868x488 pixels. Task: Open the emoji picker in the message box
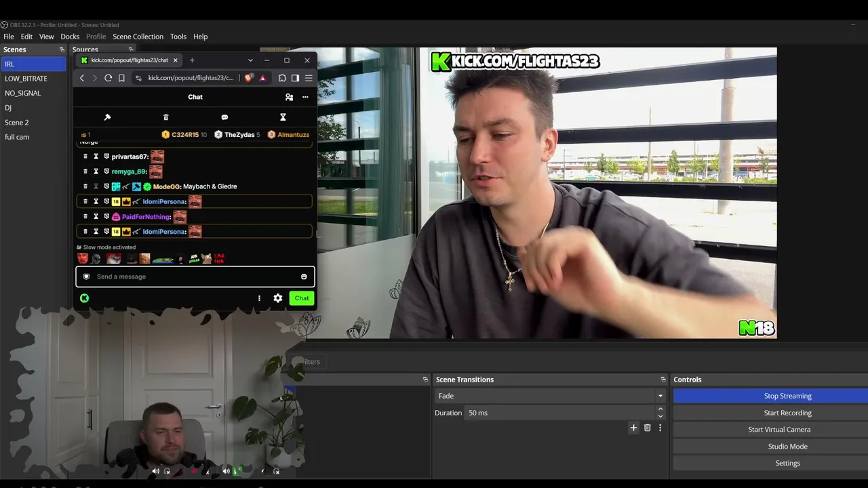(x=304, y=277)
